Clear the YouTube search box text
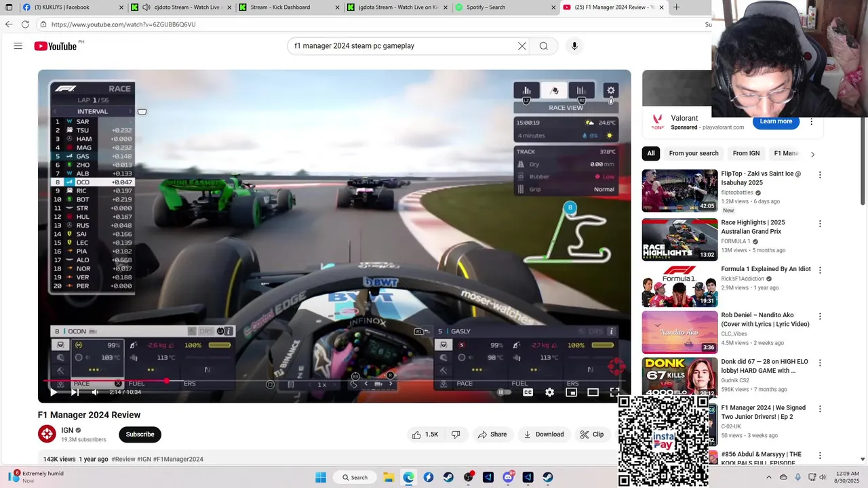868x488 pixels. click(x=522, y=46)
